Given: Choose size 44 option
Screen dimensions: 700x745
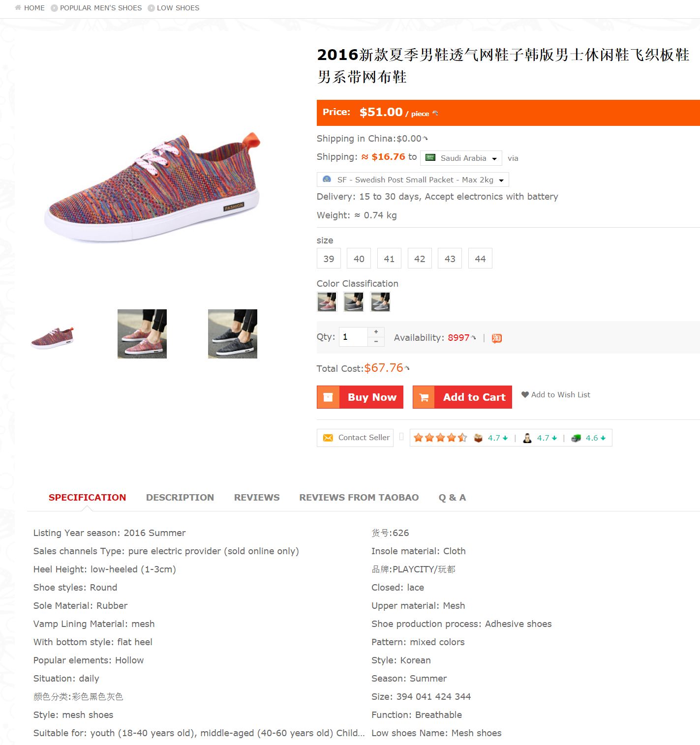Looking at the screenshot, I should (x=480, y=259).
